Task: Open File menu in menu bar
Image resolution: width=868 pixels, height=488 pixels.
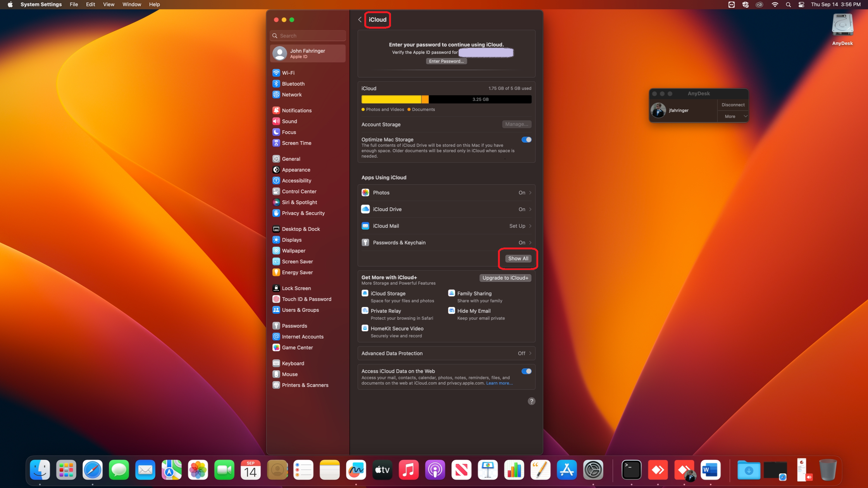Action: 74,5
